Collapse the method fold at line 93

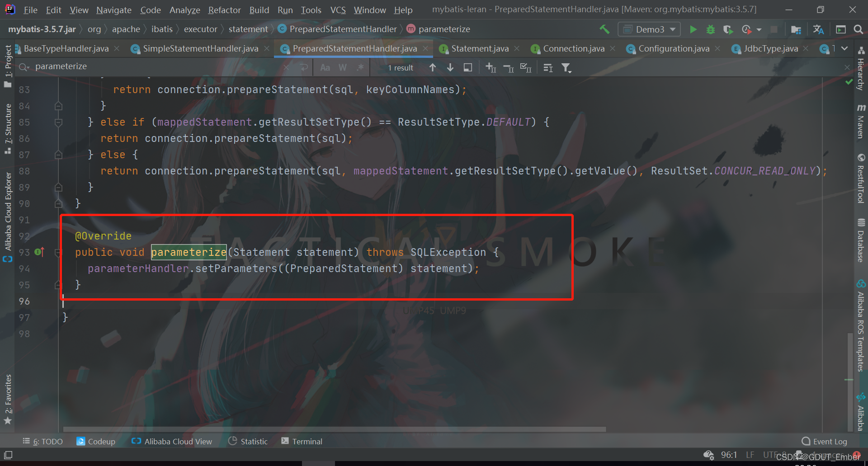[58, 252]
